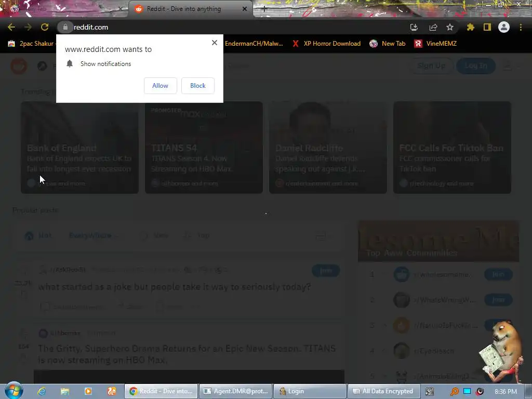Open the Extensions puzzle icon

470,27
